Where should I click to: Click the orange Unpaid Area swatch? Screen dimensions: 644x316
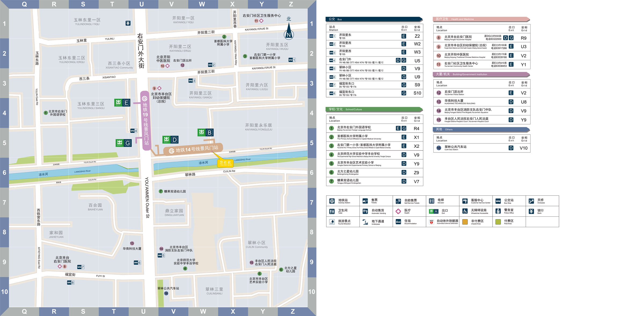click(x=465, y=222)
